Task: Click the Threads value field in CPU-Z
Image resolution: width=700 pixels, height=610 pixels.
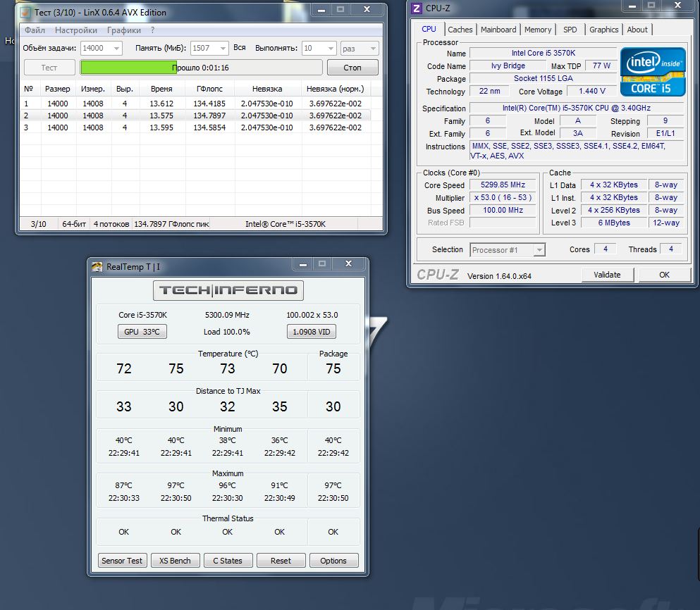Action: (x=671, y=249)
